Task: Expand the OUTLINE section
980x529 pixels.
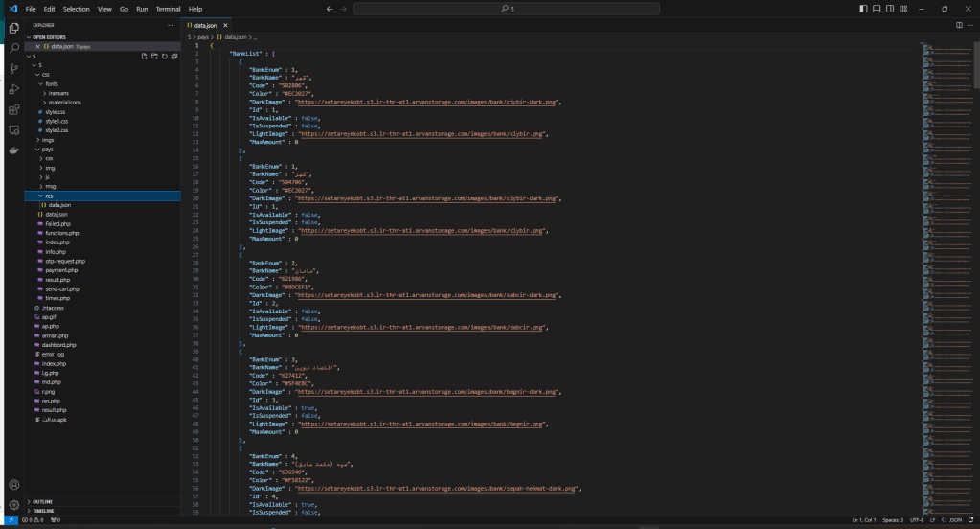Action: (x=42, y=501)
